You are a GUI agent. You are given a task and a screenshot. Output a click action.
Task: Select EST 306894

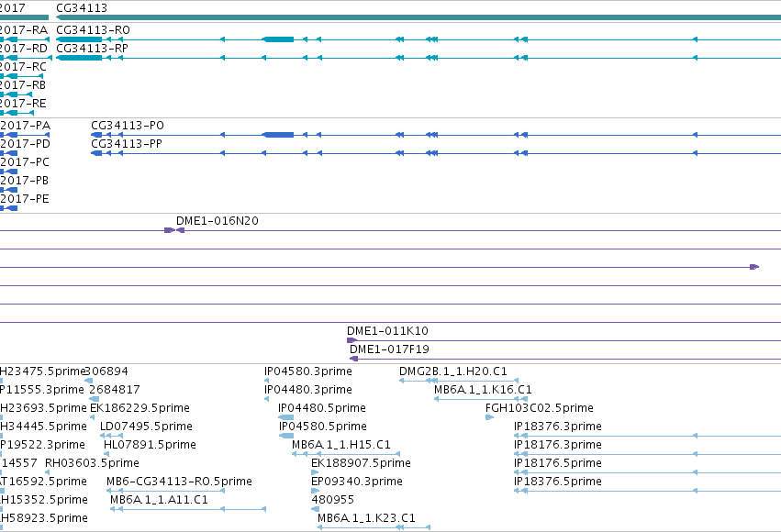tap(106, 371)
